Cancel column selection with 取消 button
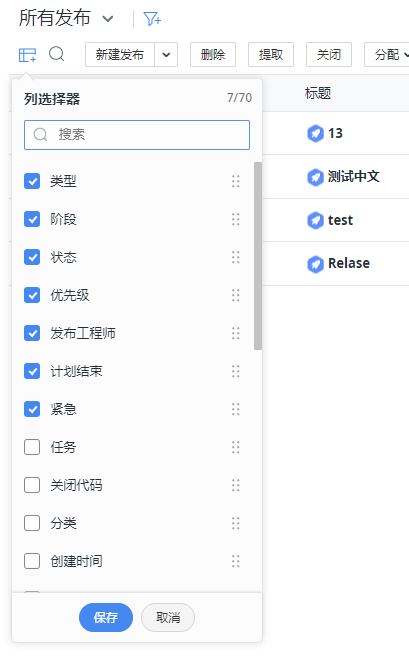Screen dimensions: 409x664 pos(168,617)
